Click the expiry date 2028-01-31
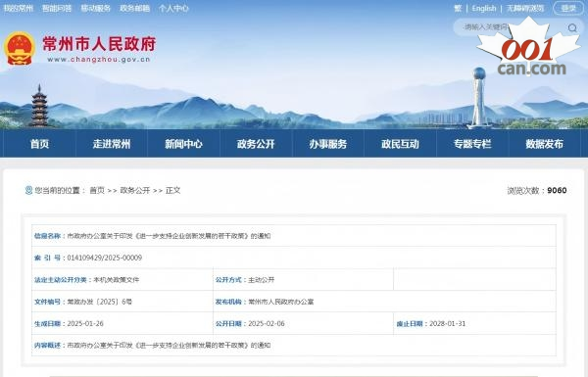The image size is (588, 377). [x=448, y=323]
